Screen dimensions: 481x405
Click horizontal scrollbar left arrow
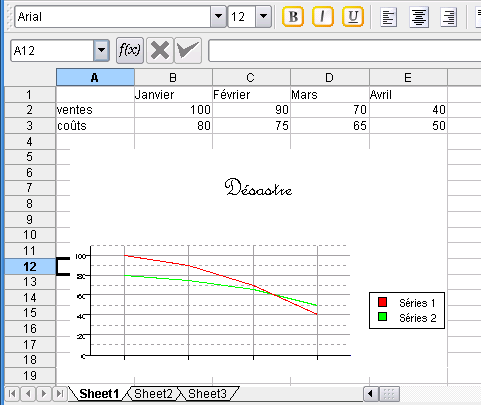(x=370, y=394)
